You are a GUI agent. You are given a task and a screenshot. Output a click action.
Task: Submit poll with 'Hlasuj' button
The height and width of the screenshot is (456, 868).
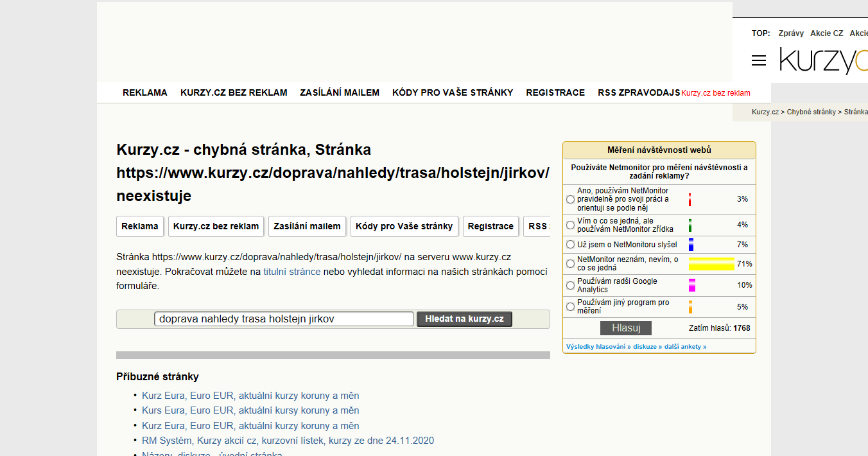tap(626, 328)
